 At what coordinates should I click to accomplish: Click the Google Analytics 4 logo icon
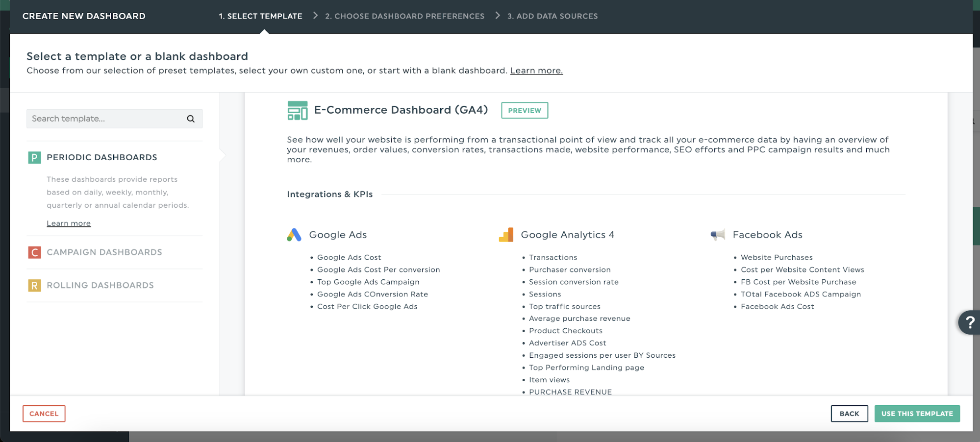506,235
